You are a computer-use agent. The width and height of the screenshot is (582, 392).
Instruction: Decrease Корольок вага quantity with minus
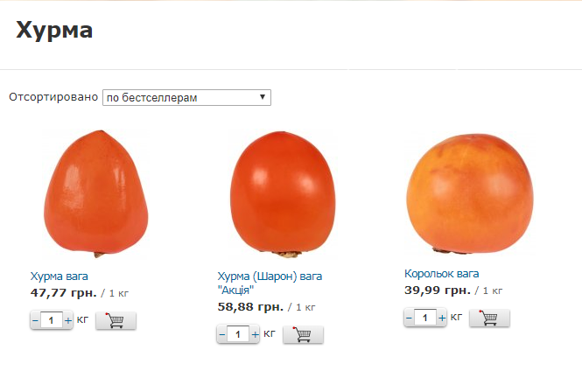[x=409, y=318]
